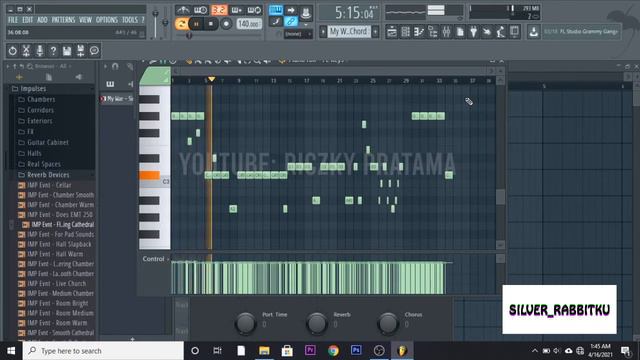This screenshot has height=360, width=640.
Task: Click the loop recording icon
Action: (x=254, y=10)
